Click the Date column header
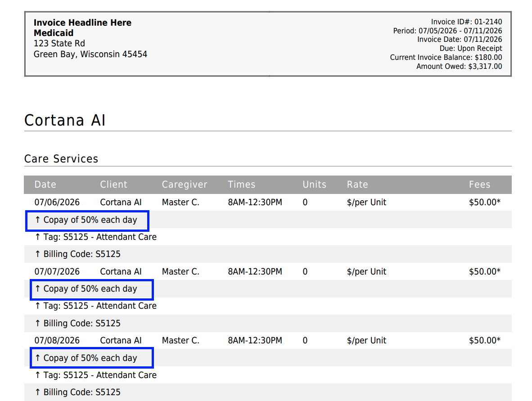 pos(45,184)
